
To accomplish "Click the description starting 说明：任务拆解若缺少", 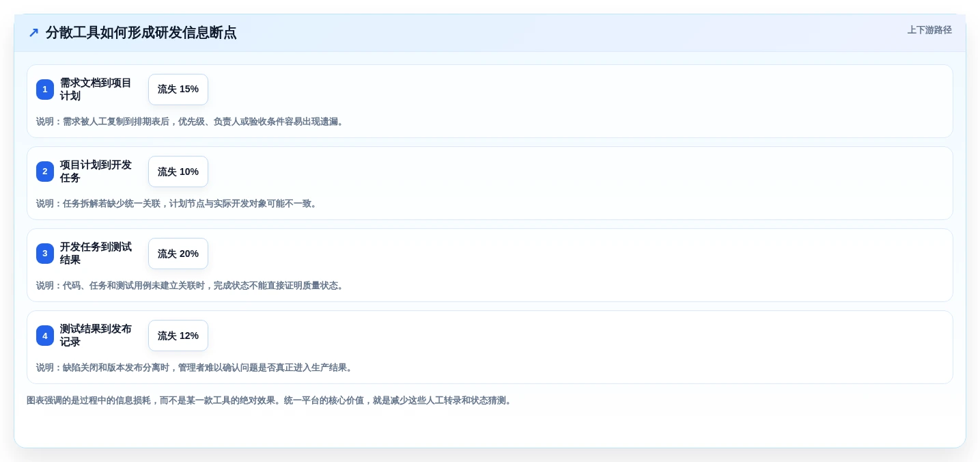I will pyautogui.click(x=178, y=204).
